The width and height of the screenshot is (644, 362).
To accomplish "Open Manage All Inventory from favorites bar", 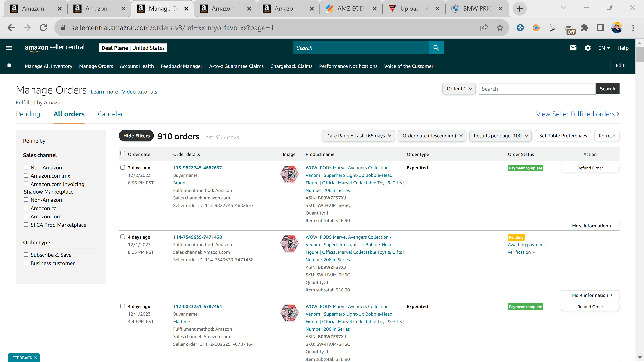I will tap(48, 66).
